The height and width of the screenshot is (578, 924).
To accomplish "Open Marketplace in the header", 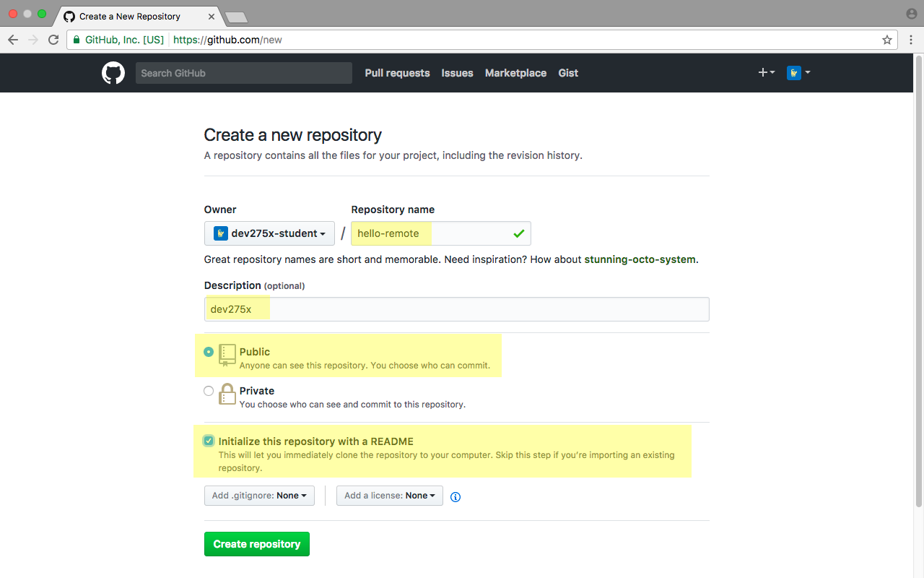I will pos(515,73).
